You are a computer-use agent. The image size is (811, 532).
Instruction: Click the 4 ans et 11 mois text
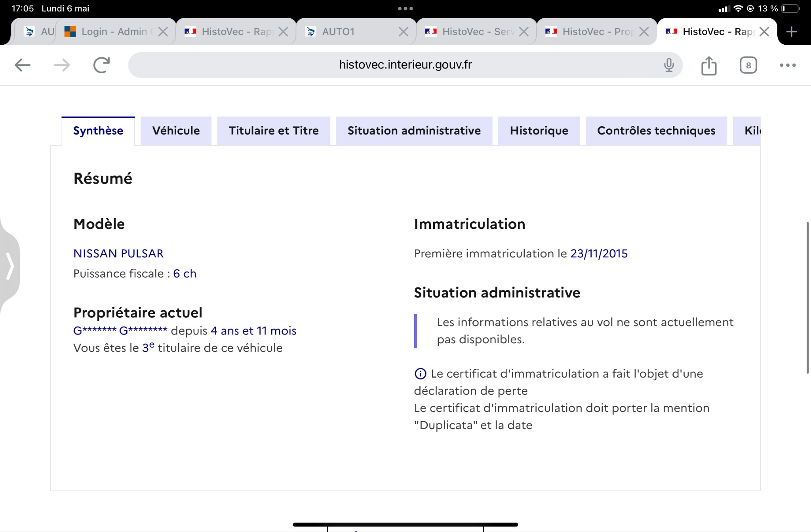[253, 331]
